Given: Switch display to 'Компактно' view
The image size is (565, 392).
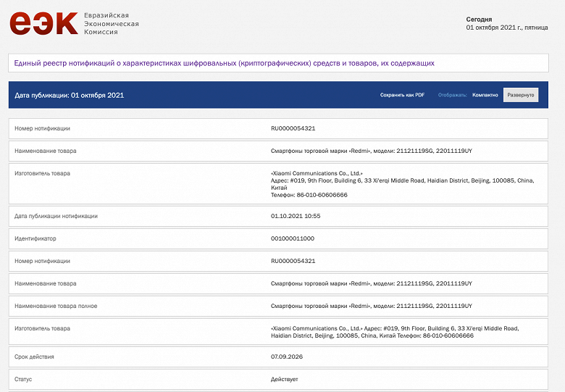Looking at the screenshot, I should pyautogui.click(x=485, y=95).
